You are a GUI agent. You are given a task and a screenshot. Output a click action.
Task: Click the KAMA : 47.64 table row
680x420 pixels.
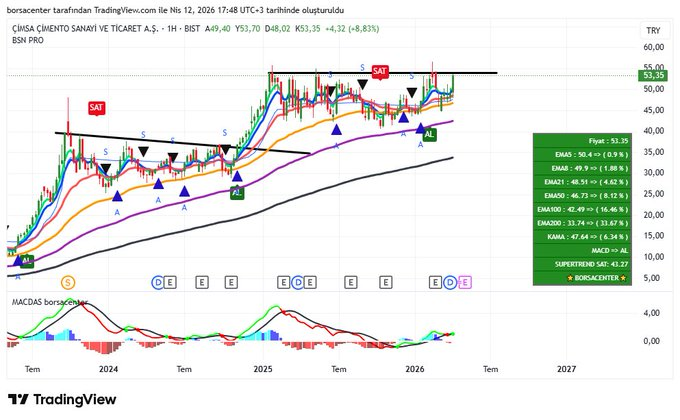(x=582, y=237)
